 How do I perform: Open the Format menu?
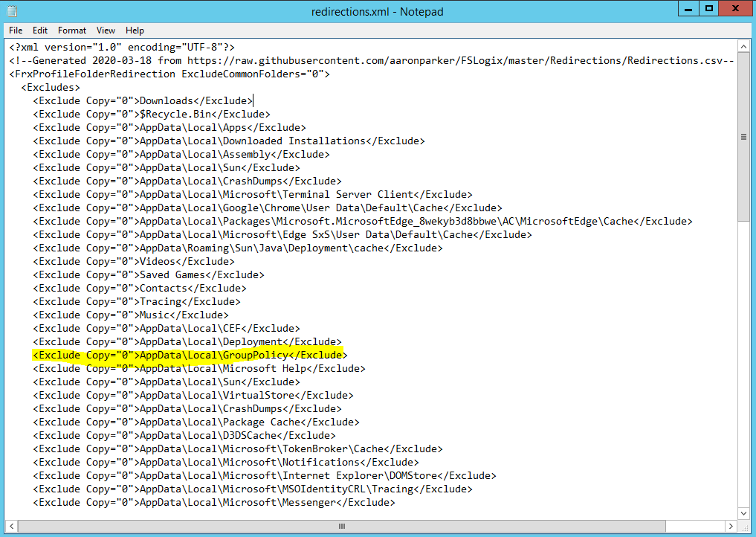pyautogui.click(x=72, y=30)
